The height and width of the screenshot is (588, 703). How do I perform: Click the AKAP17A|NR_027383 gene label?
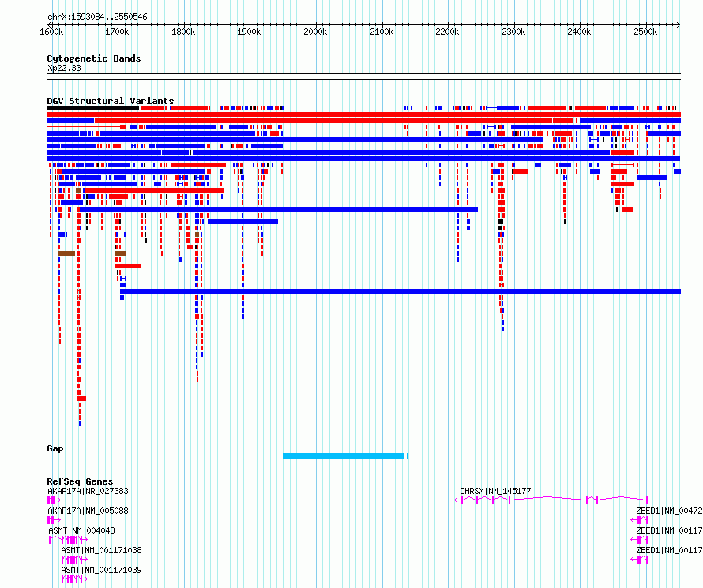coord(88,491)
